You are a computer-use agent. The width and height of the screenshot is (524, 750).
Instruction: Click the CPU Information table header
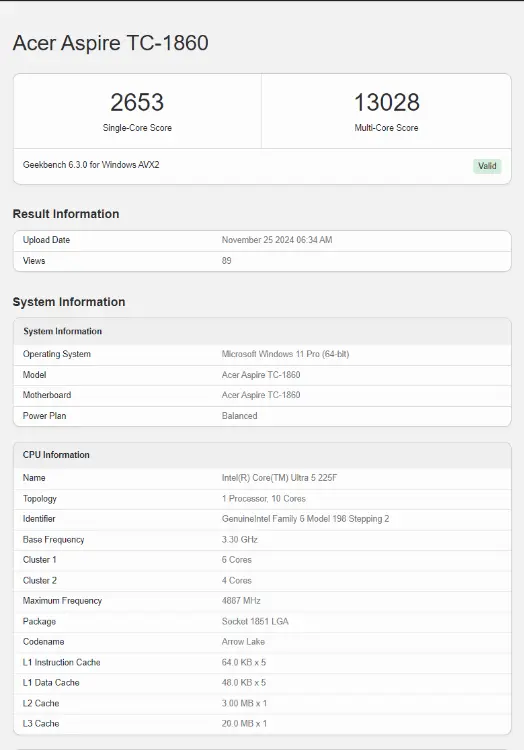coord(262,455)
